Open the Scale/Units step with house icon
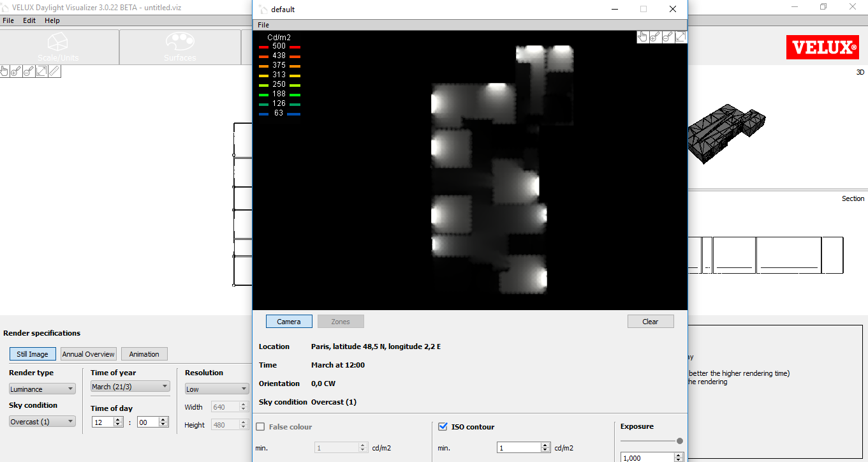The height and width of the screenshot is (462, 868). click(x=59, y=47)
